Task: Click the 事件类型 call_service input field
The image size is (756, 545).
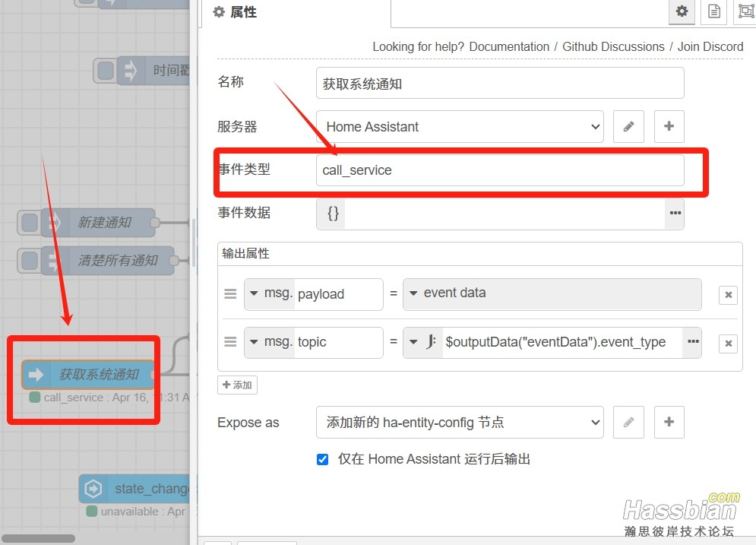Action: click(500, 170)
